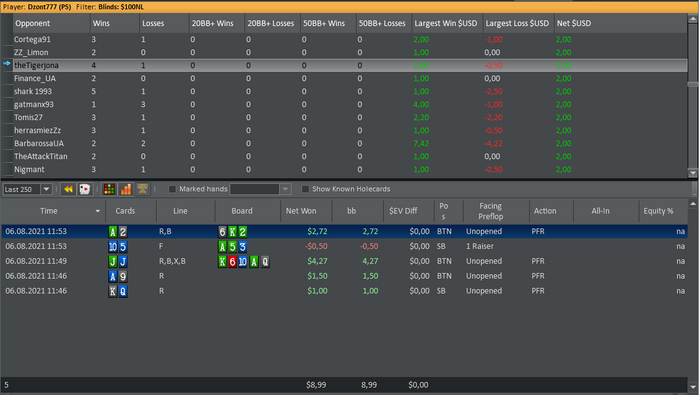This screenshot has width=700, height=395.
Task: Click the A 5 3 board cards
Action: 232,246
